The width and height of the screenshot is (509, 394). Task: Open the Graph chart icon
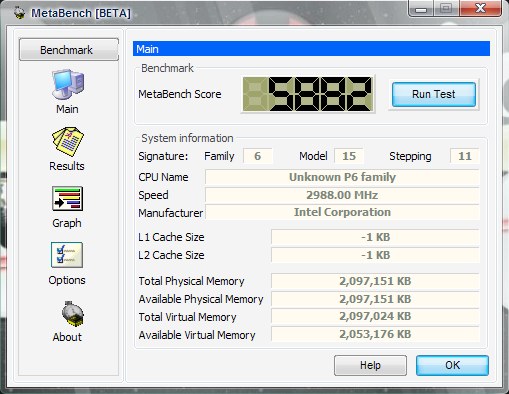(67, 199)
